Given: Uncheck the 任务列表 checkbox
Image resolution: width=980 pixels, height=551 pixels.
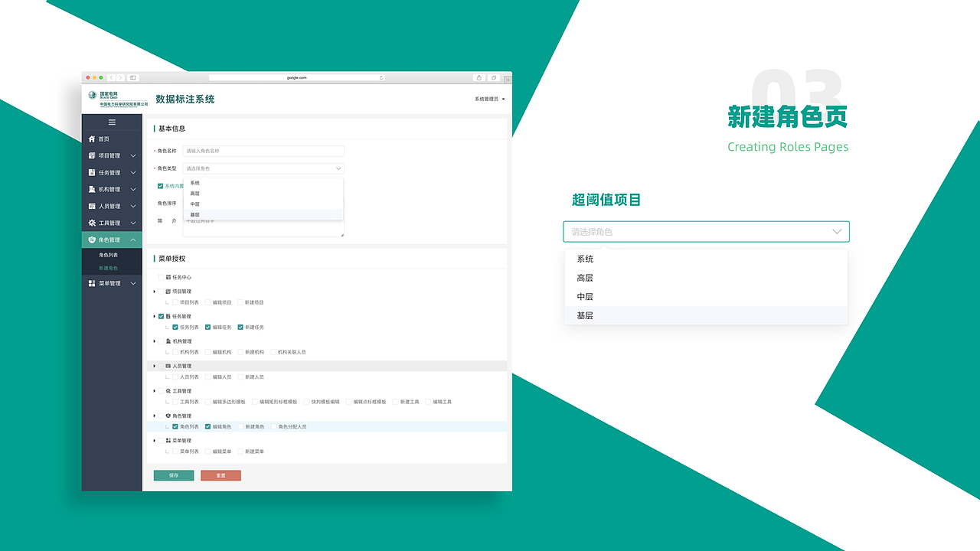Looking at the screenshot, I should click(175, 327).
